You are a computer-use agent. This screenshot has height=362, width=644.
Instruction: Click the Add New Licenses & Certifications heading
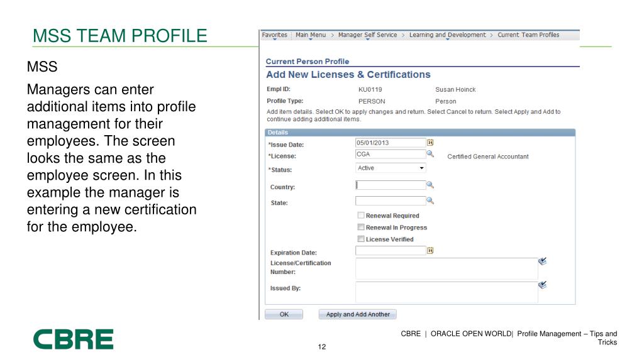(x=348, y=75)
